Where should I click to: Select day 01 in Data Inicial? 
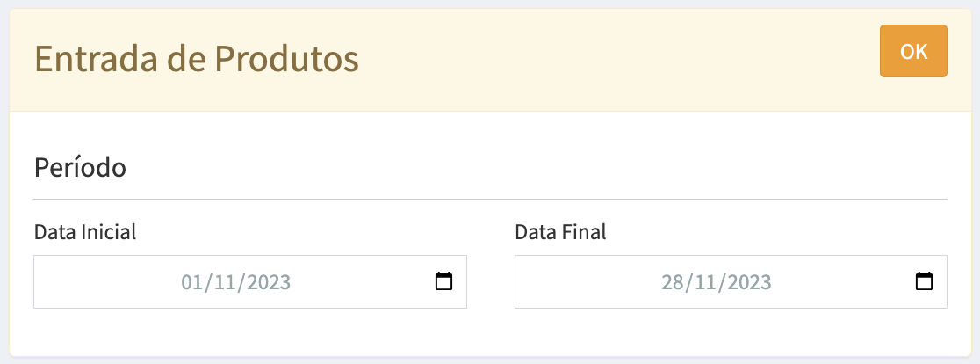click(x=191, y=282)
